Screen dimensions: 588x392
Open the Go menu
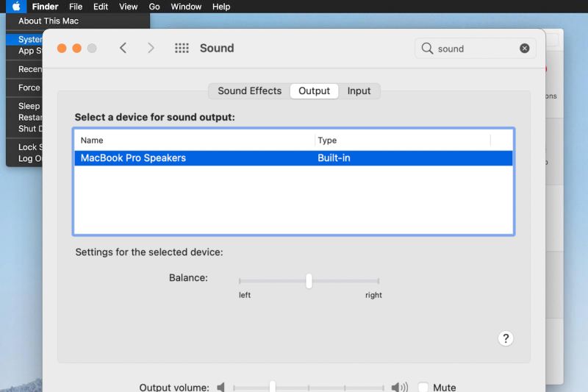pos(154,7)
